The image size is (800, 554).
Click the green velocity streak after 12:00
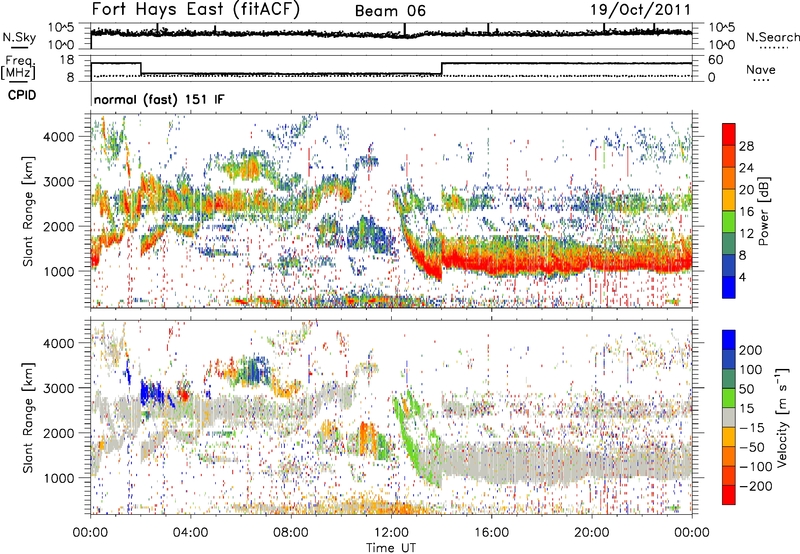coord(412,440)
